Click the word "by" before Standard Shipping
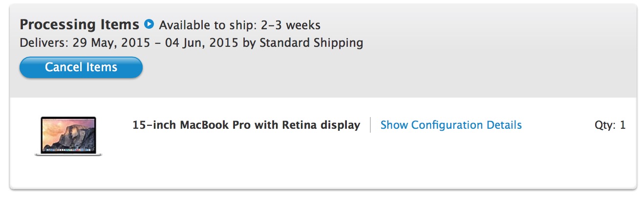Image resolution: width=644 pixels, height=199 pixels. click(249, 43)
